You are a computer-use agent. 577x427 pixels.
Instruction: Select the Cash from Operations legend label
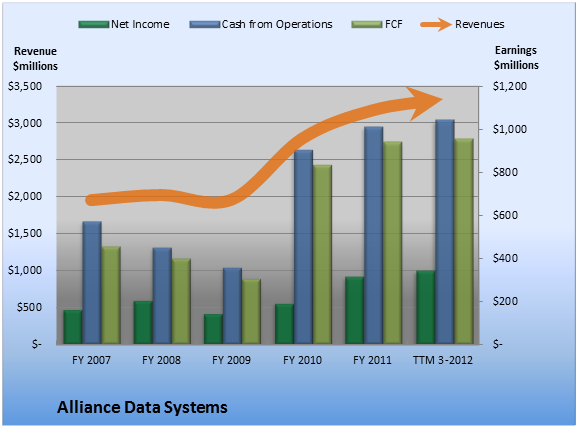(x=277, y=24)
